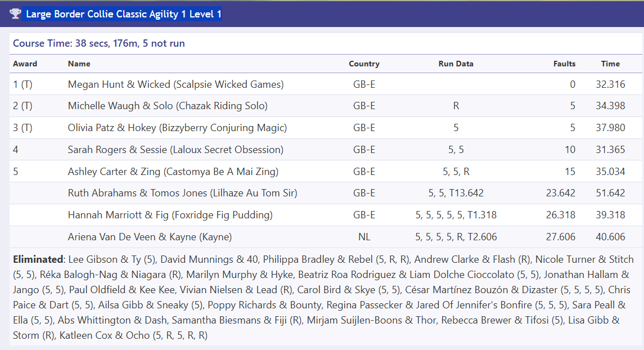Select Ashley Carter & Zing row

point(325,171)
